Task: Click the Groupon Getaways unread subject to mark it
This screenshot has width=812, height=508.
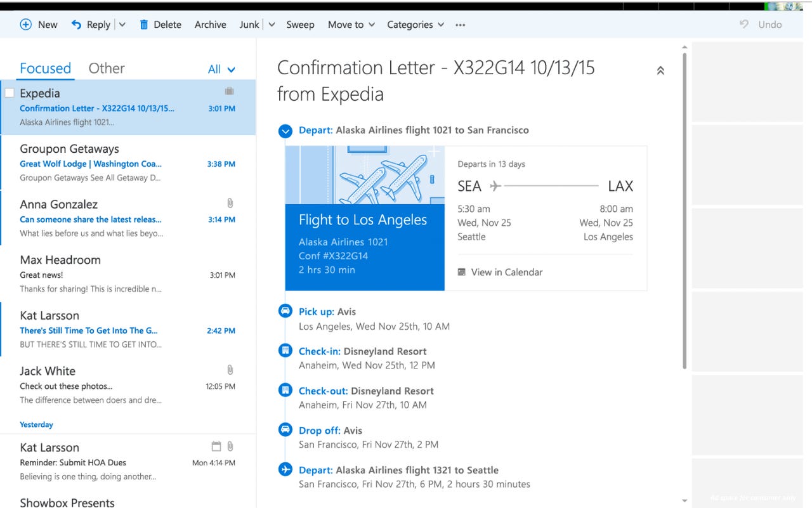Action: tap(91, 164)
